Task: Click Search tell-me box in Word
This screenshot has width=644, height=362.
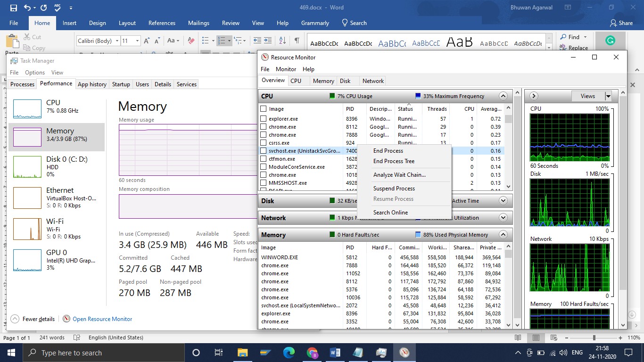Action: [x=354, y=23]
